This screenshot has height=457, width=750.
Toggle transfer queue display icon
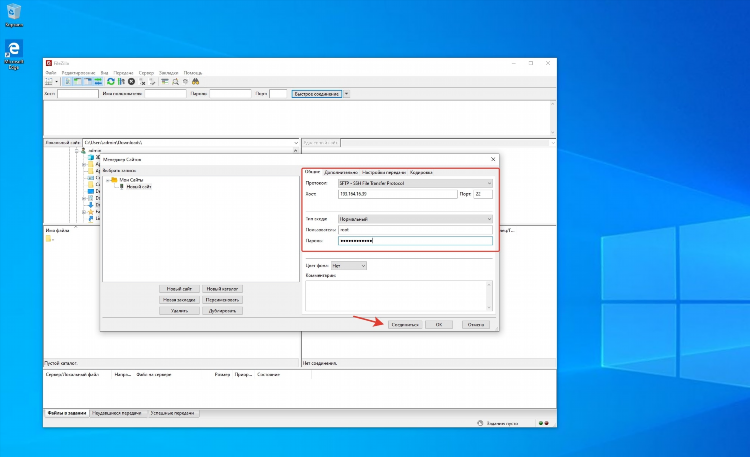[98, 82]
